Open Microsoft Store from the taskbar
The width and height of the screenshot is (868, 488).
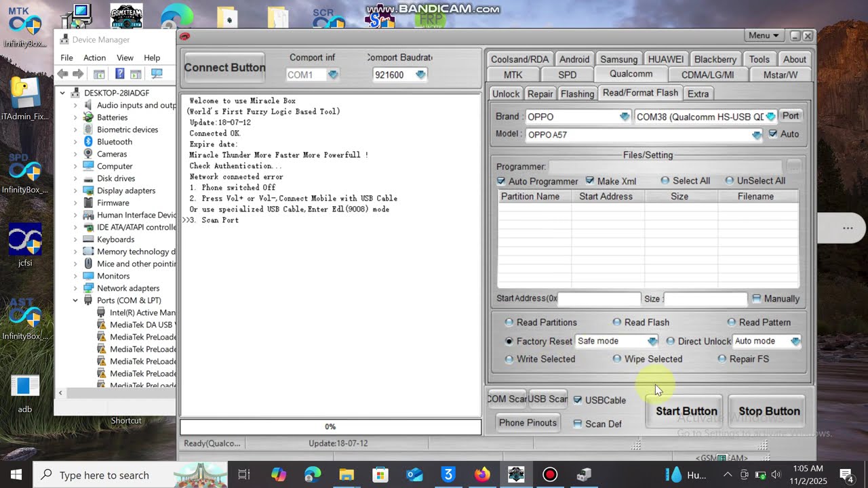(380, 475)
